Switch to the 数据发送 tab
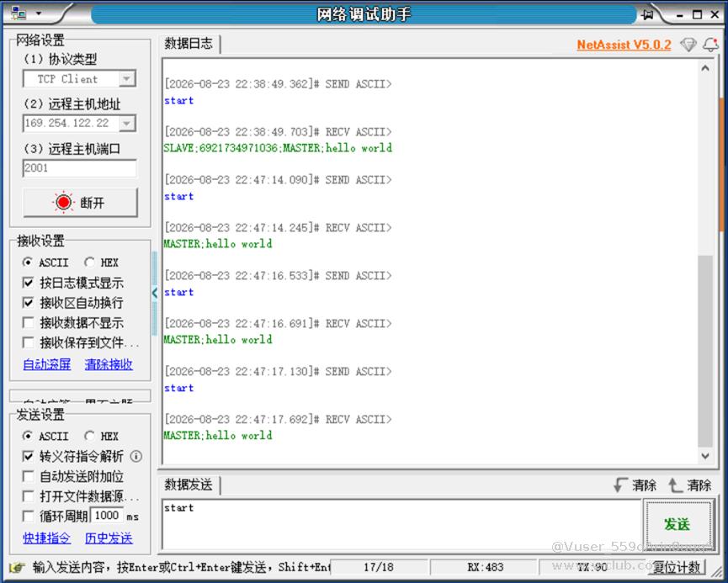The width and height of the screenshot is (728, 583). [189, 485]
